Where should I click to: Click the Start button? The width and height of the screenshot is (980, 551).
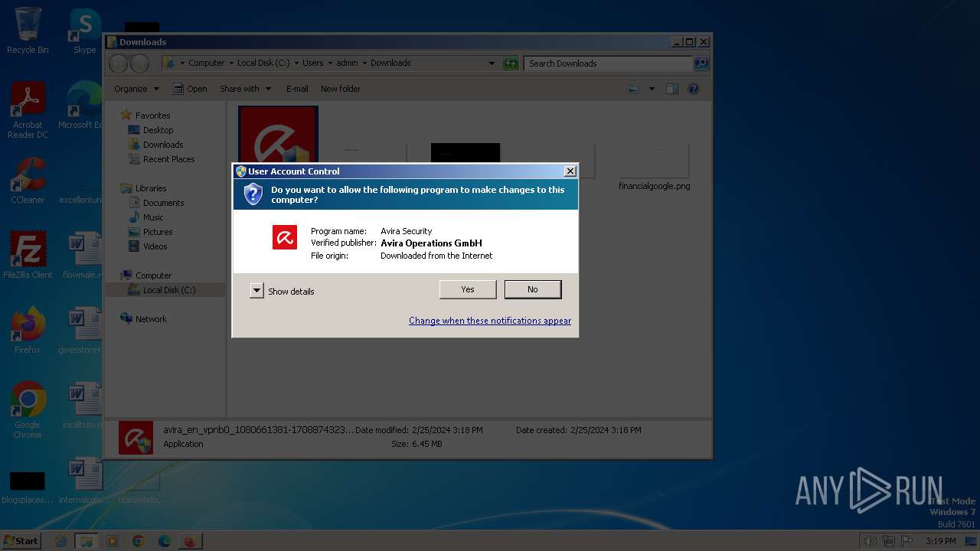(x=21, y=540)
